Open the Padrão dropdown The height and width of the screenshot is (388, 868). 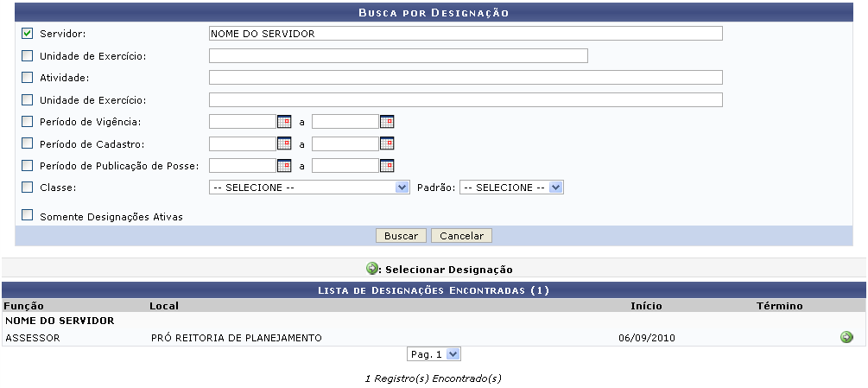pyautogui.click(x=511, y=187)
